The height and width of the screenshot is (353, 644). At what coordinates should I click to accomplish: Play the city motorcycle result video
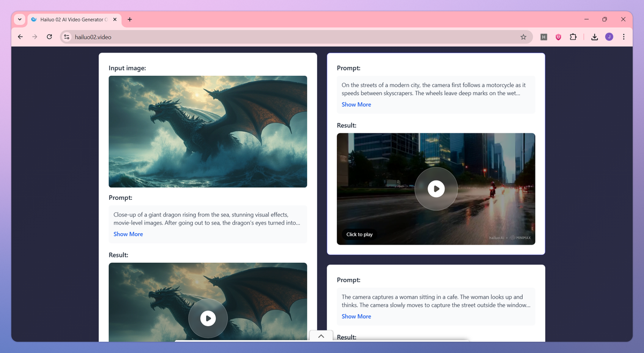pyautogui.click(x=436, y=189)
